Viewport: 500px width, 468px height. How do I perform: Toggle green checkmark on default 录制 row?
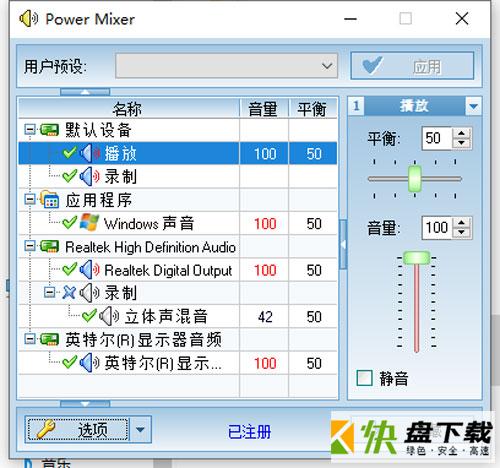(69, 176)
